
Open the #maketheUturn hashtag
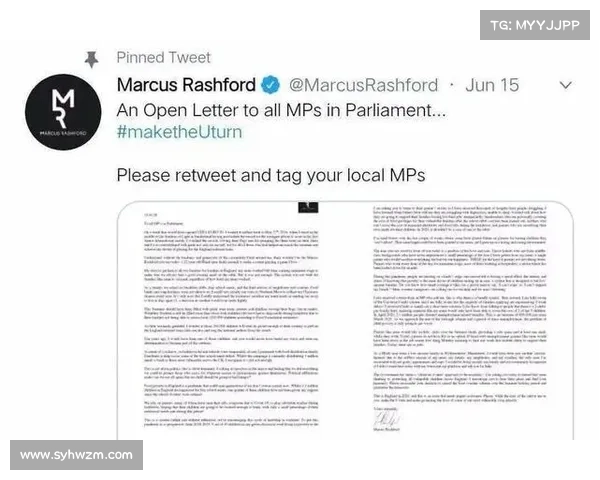point(179,132)
